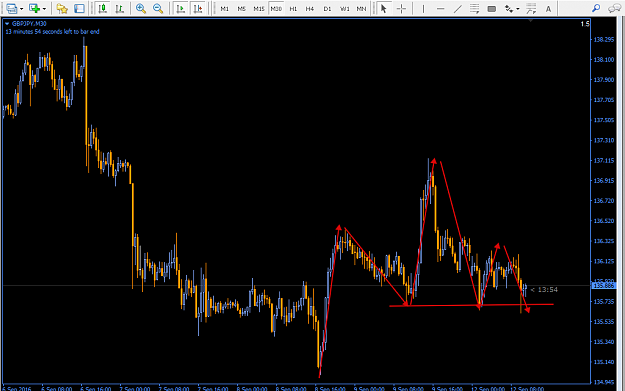Select the dotted-lines Fibonacci tool before text A
The image size is (625, 391).
click(x=531, y=8)
